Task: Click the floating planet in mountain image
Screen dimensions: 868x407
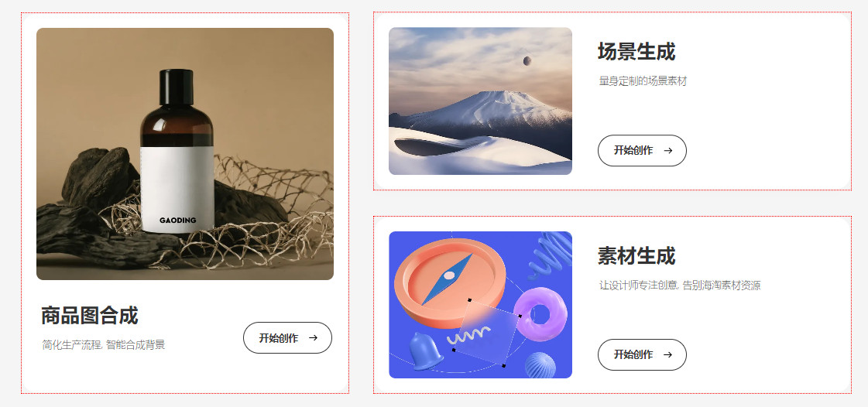Action: [x=527, y=60]
